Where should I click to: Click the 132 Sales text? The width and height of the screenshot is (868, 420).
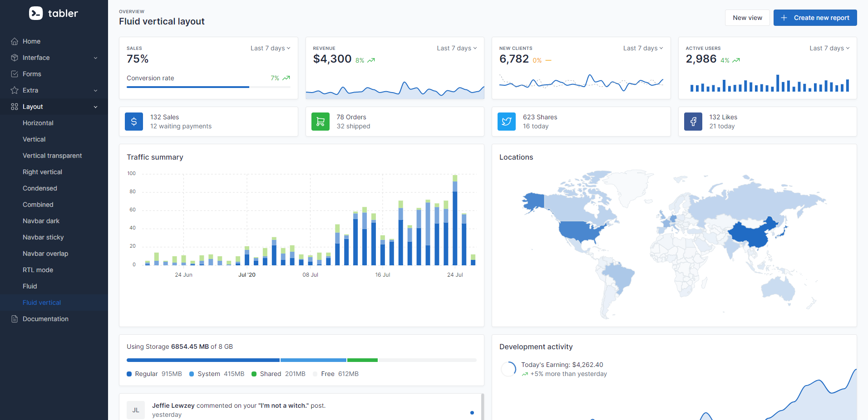coord(164,117)
